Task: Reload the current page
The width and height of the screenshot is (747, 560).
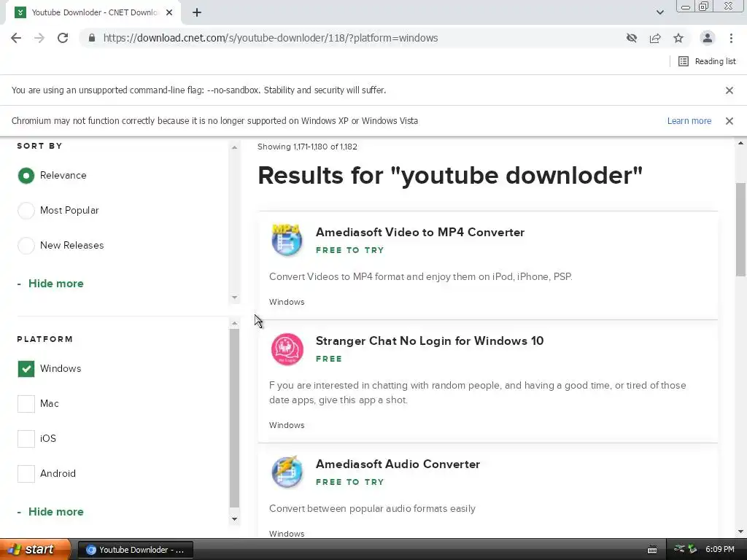Action: click(63, 38)
